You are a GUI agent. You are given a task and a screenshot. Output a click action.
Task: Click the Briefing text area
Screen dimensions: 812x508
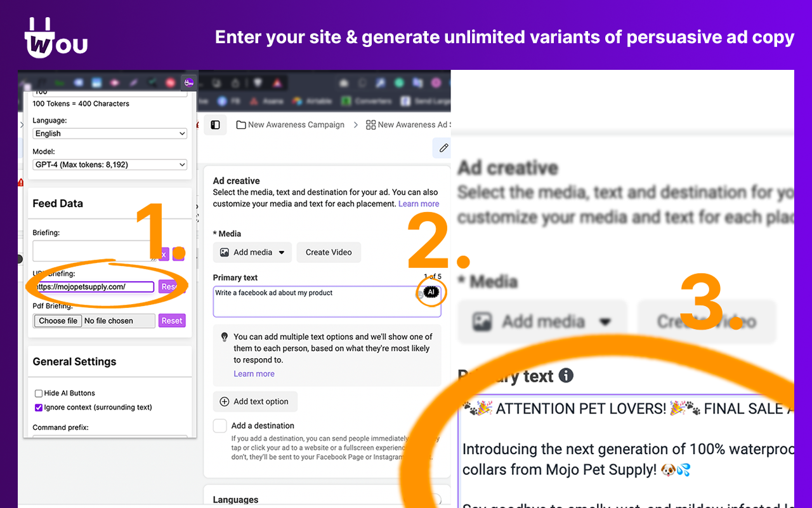[x=94, y=251]
